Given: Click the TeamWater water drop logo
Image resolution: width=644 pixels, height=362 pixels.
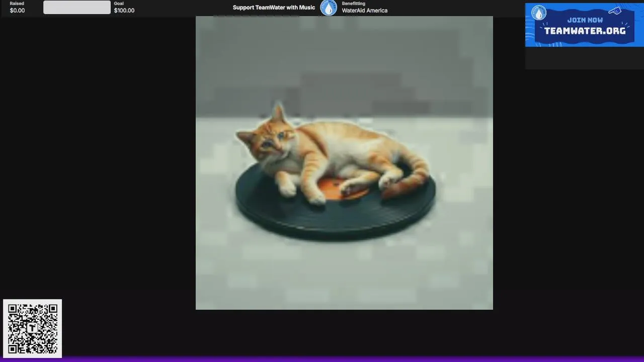Looking at the screenshot, I should [x=329, y=8].
